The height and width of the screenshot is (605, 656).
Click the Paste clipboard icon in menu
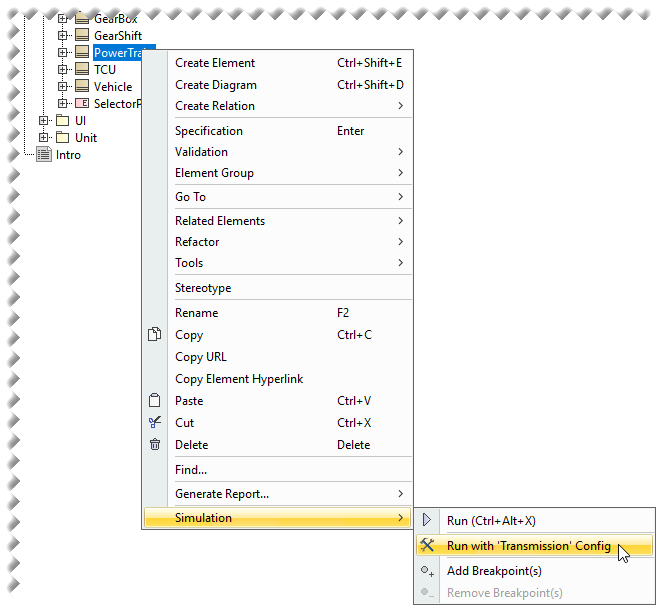[x=155, y=400]
